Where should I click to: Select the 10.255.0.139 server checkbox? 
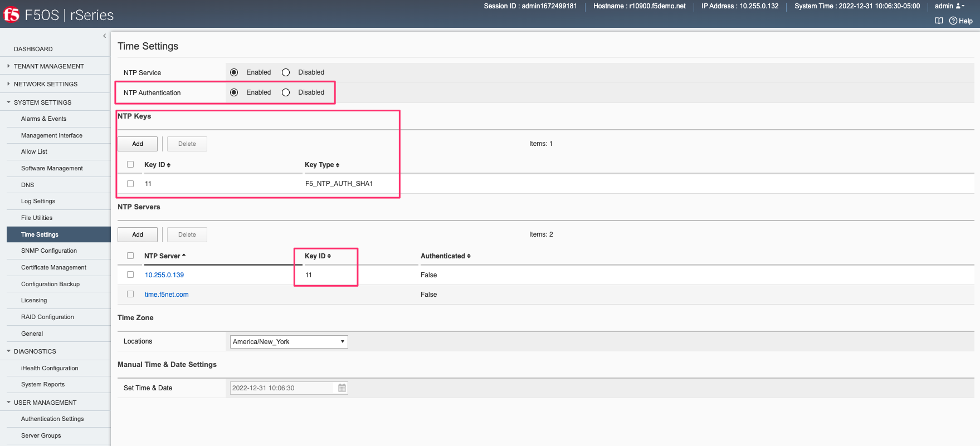point(130,275)
